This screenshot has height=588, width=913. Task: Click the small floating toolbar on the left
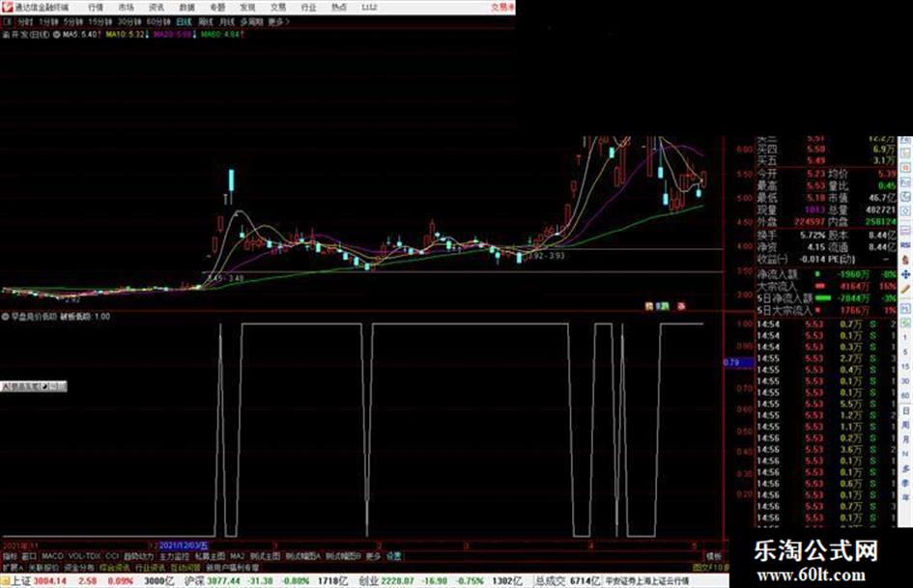tap(34, 386)
